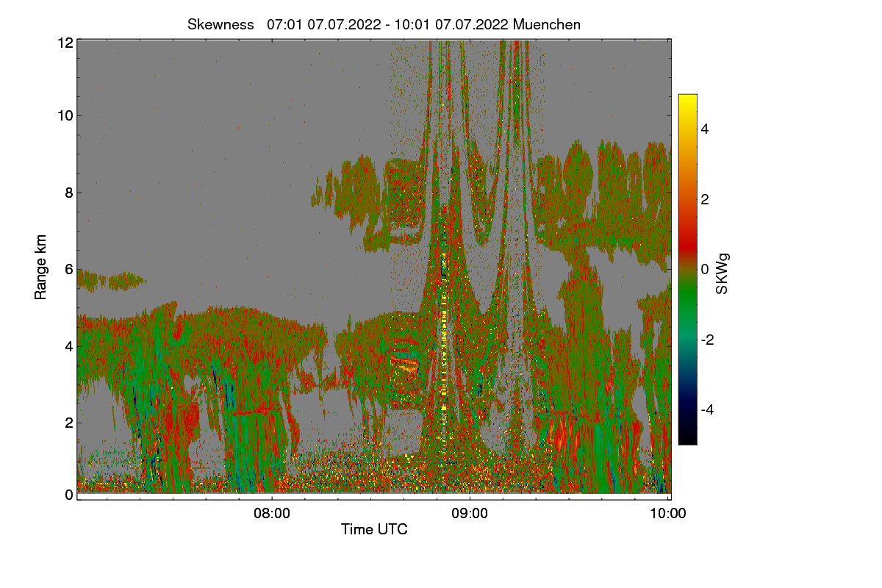Viewport: 882px width, 588px height.
Task: Click the "Time UTC" axis label
Action: pyautogui.click(x=374, y=529)
